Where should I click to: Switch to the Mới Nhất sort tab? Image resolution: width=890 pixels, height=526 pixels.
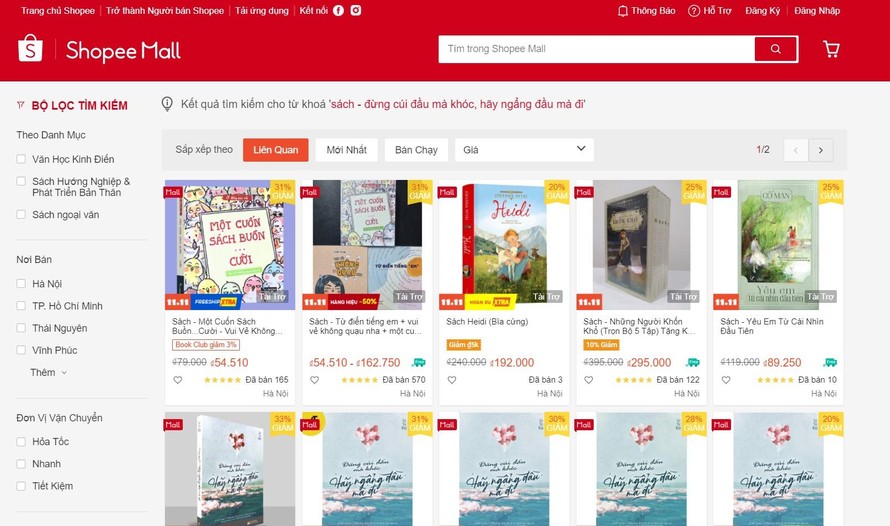tap(347, 150)
